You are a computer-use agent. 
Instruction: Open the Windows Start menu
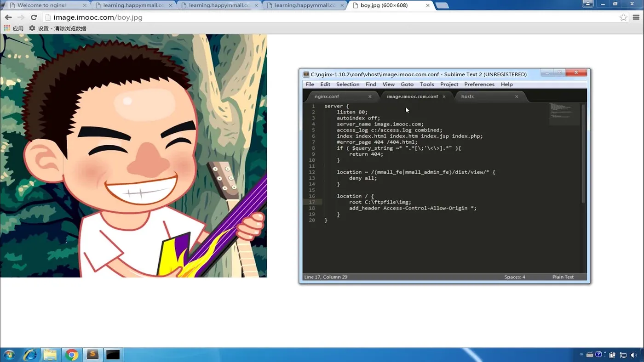[x=9, y=355]
